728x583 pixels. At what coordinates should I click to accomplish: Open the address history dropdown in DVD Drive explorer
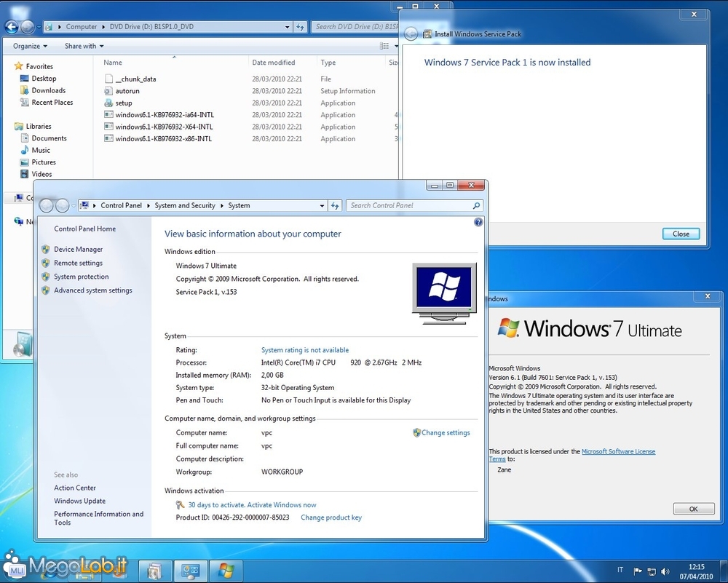click(288, 27)
